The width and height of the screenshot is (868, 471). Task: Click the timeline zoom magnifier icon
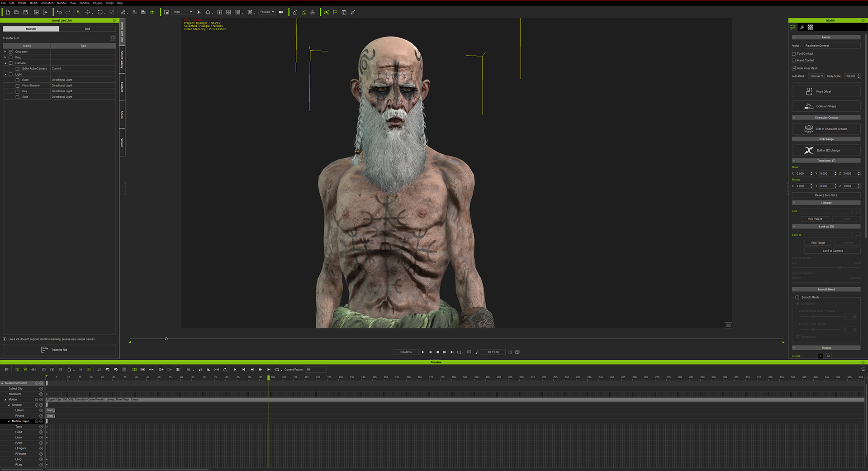pyautogui.click(x=189, y=370)
